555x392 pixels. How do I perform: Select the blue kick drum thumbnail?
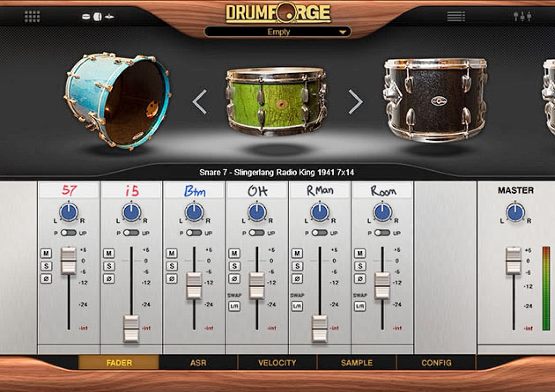tap(118, 100)
